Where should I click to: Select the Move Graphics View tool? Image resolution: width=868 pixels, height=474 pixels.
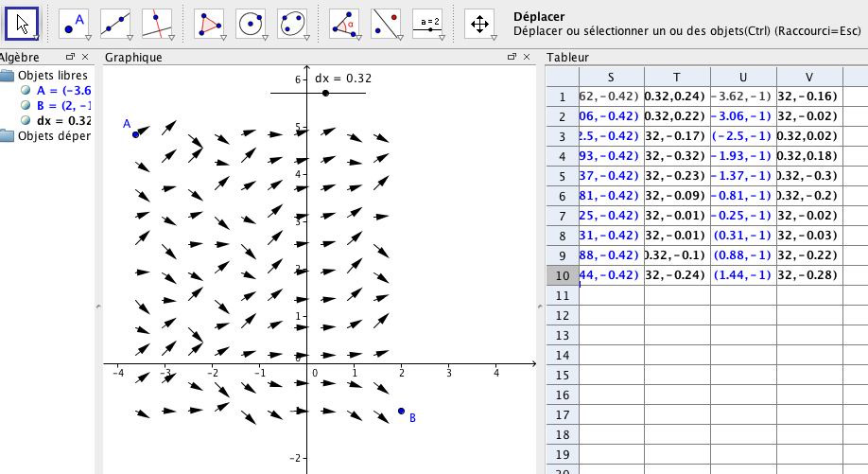click(479, 23)
